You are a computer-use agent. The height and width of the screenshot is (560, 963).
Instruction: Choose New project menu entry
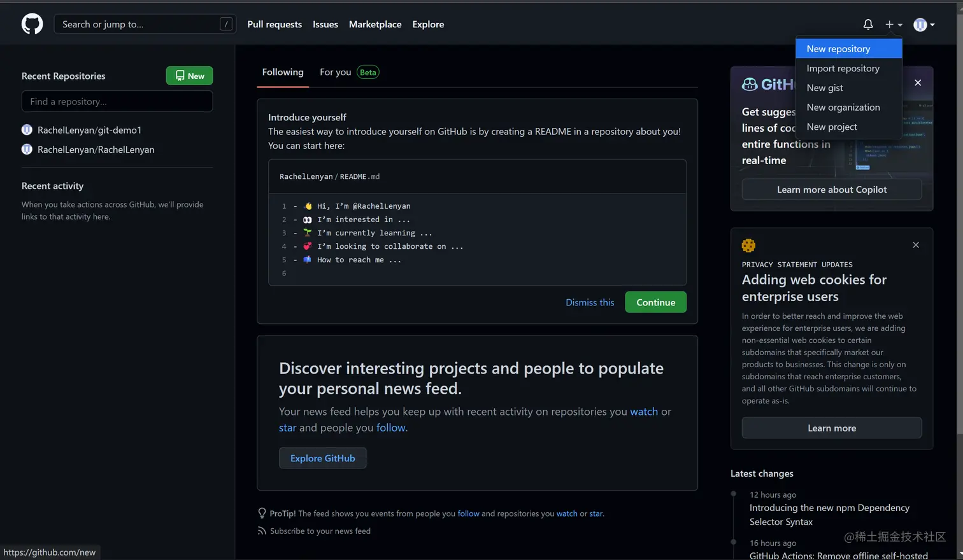coord(848,127)
